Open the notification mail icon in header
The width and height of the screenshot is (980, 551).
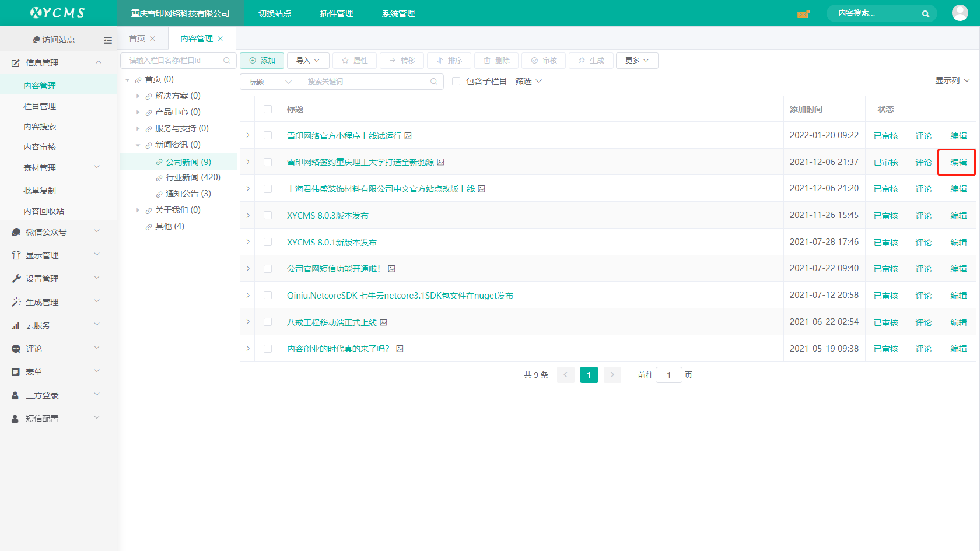[803, 14]
